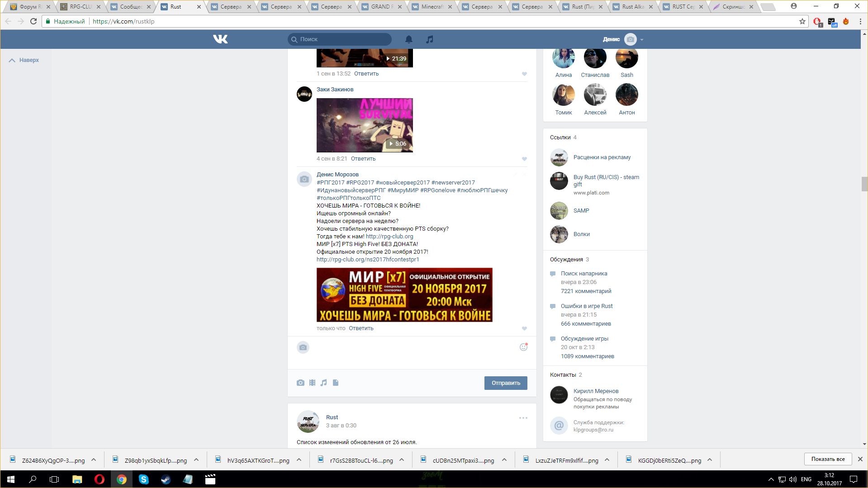
Task: Expand the Денис profile menu
Action: click(623, 39)
